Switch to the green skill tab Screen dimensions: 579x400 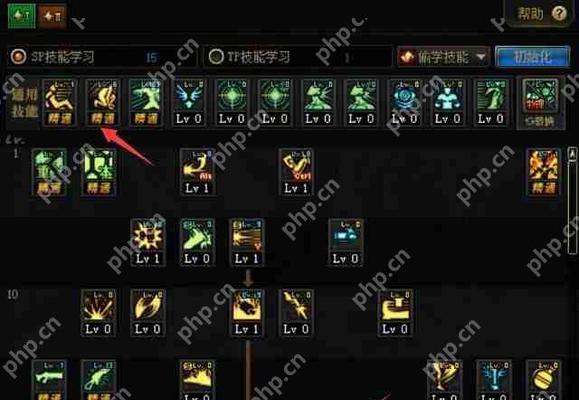point(22,16)
